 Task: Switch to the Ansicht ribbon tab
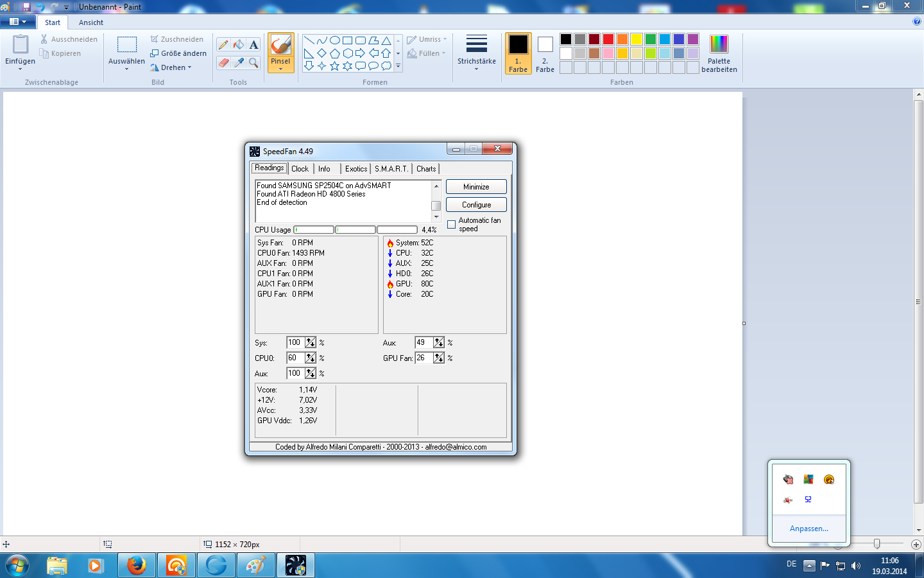[91, 22]
